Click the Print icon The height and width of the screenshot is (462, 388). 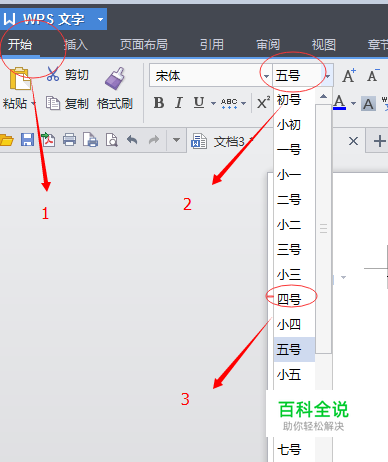point(69,140)
